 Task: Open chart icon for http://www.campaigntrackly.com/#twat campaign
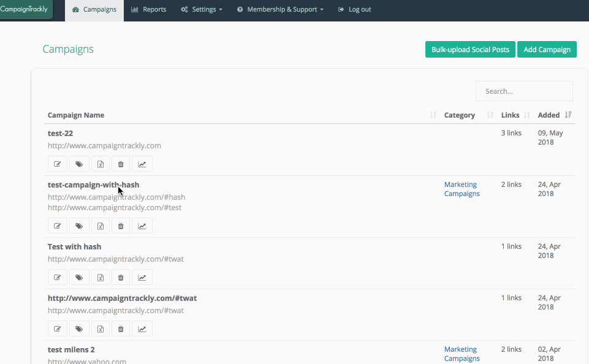(x=142, y=329)
